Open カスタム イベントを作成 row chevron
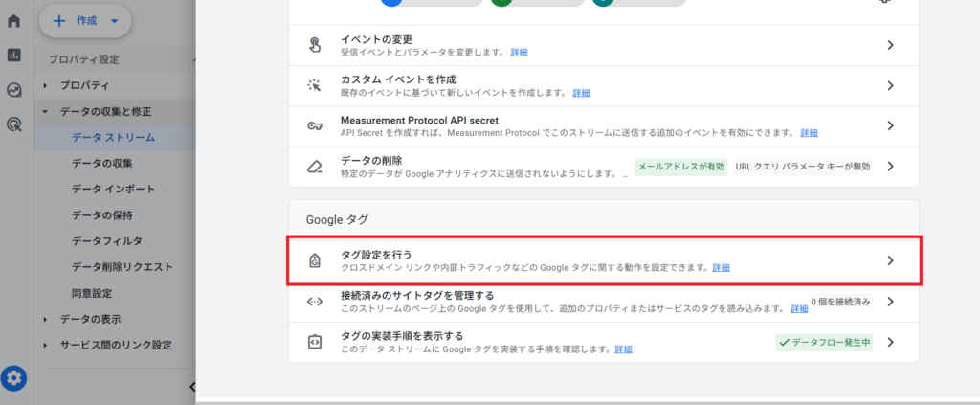The width and height of the screenshot is (980, 405). click(891, 85)
